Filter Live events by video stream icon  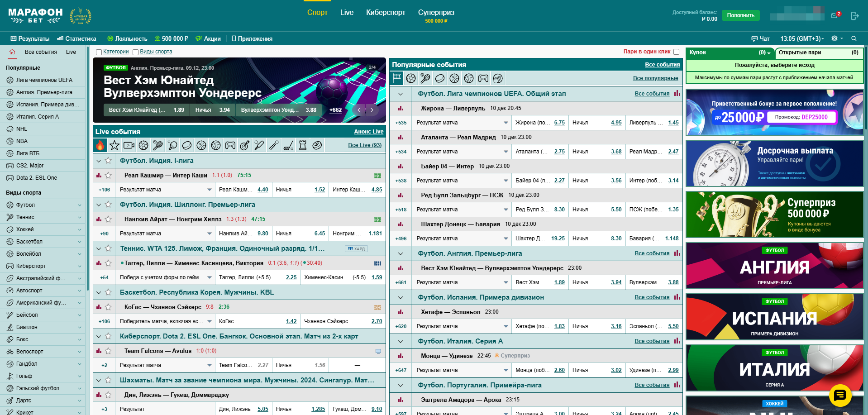coord(129,145)
